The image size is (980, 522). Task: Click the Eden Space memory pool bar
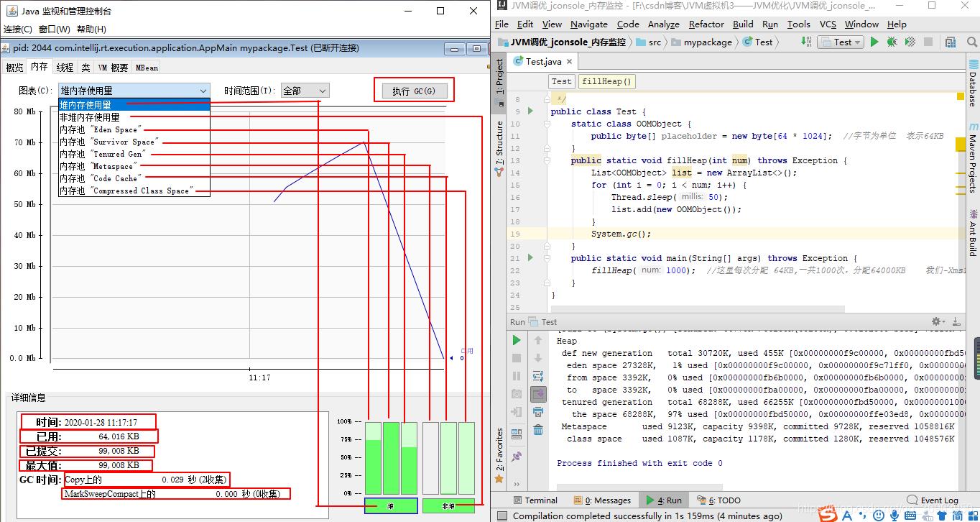(x=373, y=458)
